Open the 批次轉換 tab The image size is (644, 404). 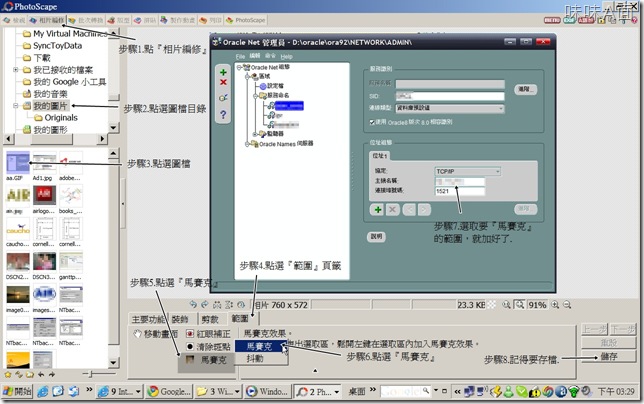click(x=86, y=20)
